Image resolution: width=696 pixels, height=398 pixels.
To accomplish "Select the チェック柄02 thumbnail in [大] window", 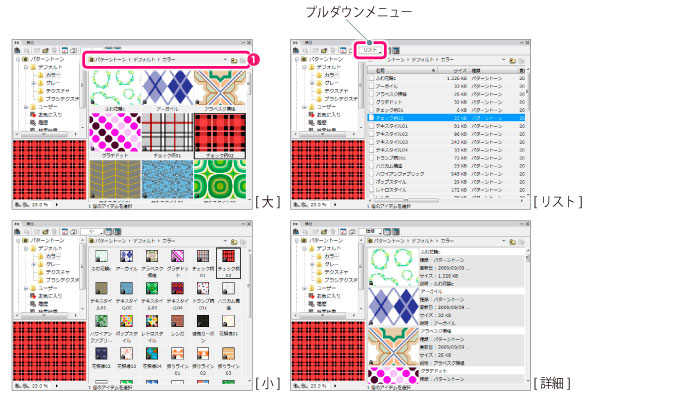I will 220,132.
